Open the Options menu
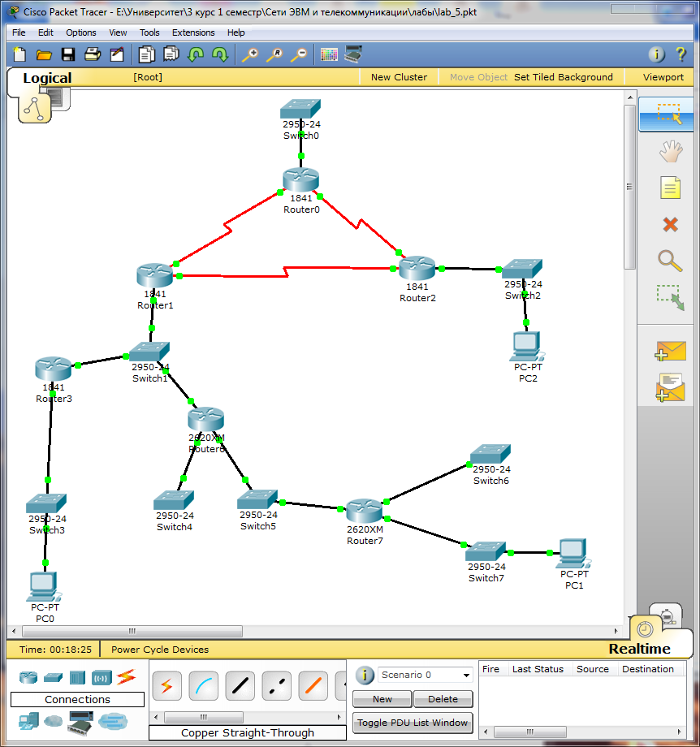The image size is (700, 747). 81,32
